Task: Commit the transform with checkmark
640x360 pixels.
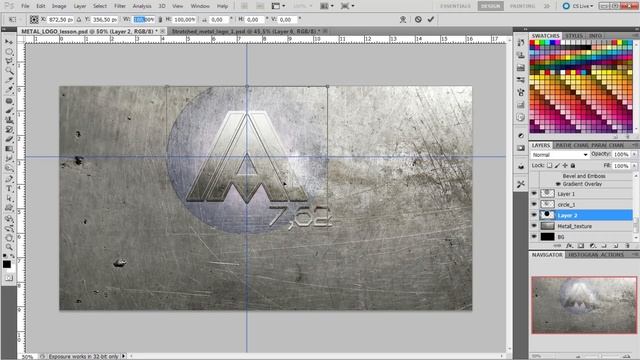Action: 431,19
